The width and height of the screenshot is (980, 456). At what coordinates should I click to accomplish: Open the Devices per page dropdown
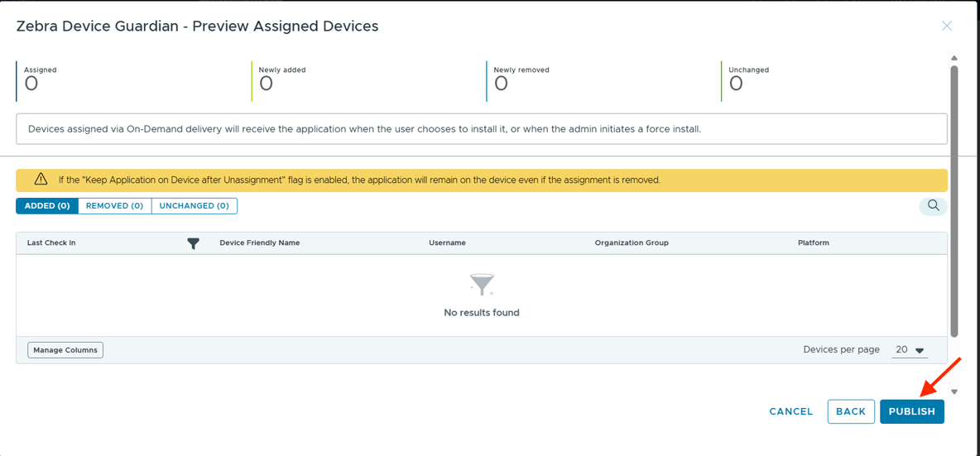pos(910,350)
